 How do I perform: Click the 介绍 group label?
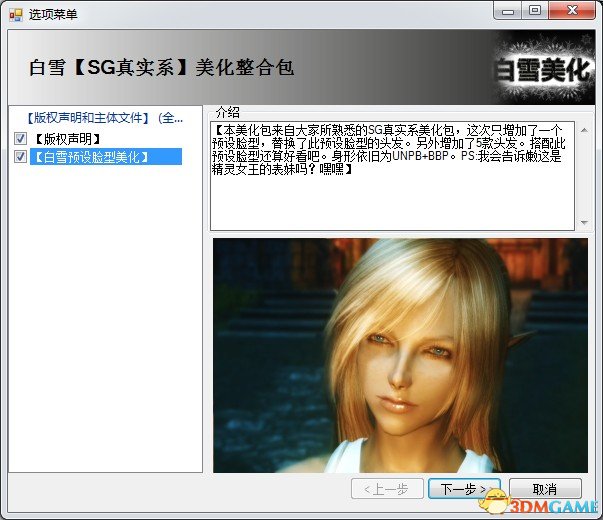[x=228, y=112]
